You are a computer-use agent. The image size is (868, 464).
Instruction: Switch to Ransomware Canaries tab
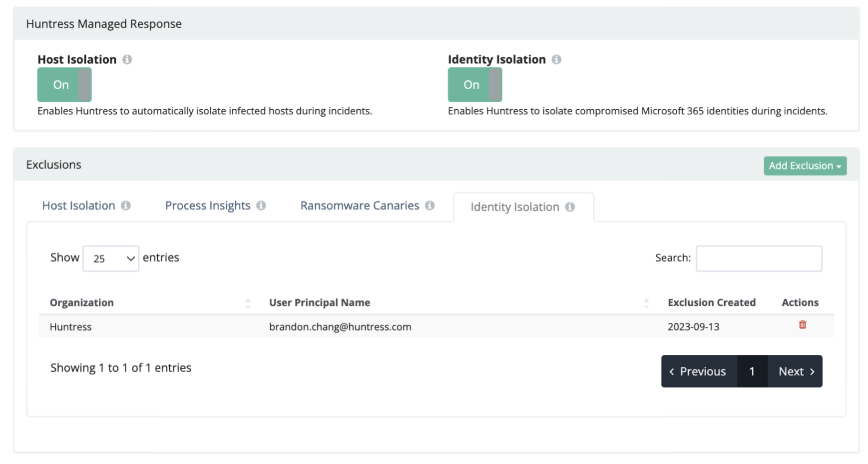(x=360, y=206)
